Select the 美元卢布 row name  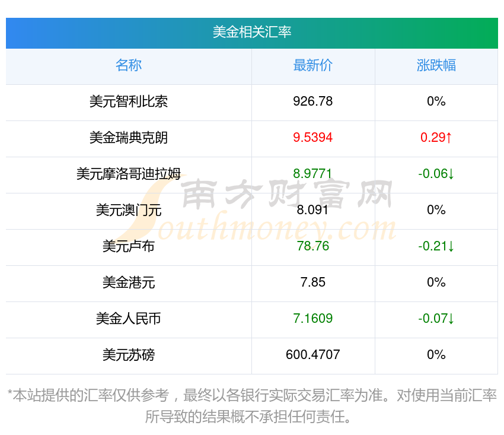(x=129, y=246)
